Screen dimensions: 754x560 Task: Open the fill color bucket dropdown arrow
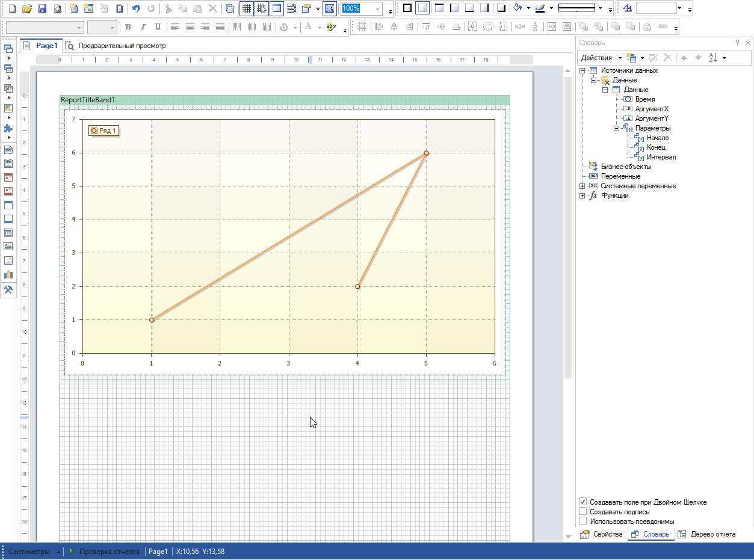[x=528, y=8]
